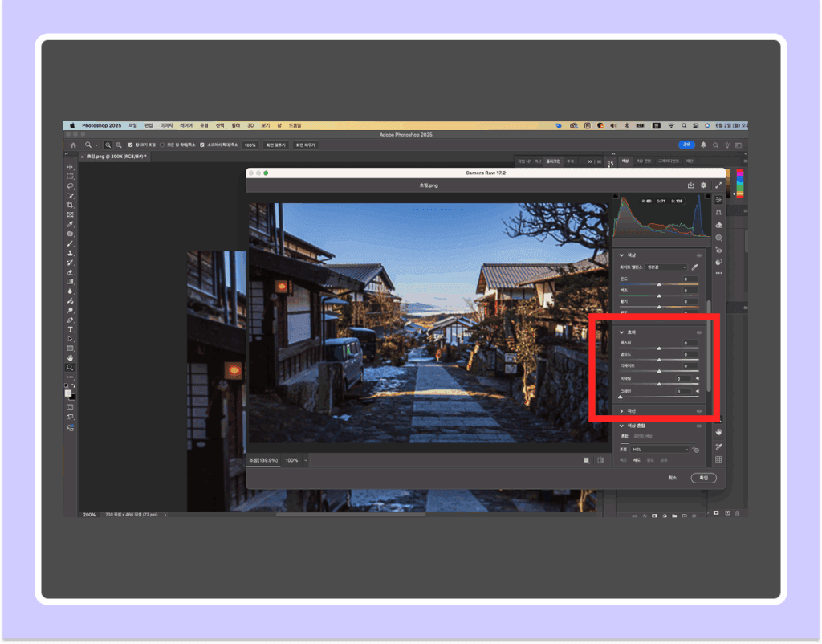The height and width of the screenshot is (644, 822).
Task: Select the Rectangular Marquee tool
Action: point(70,176)
